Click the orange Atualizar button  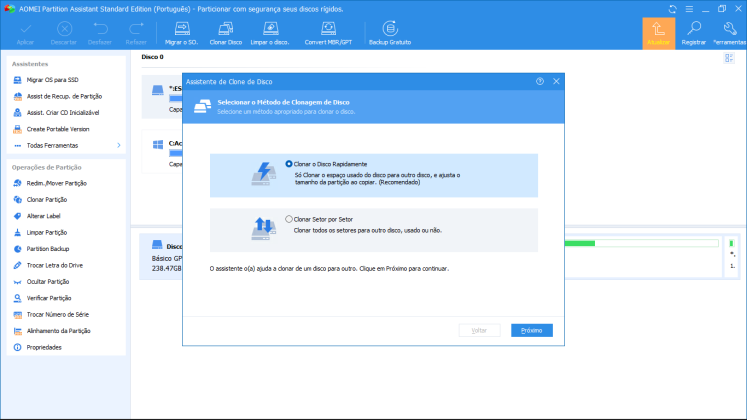point(658,33)
